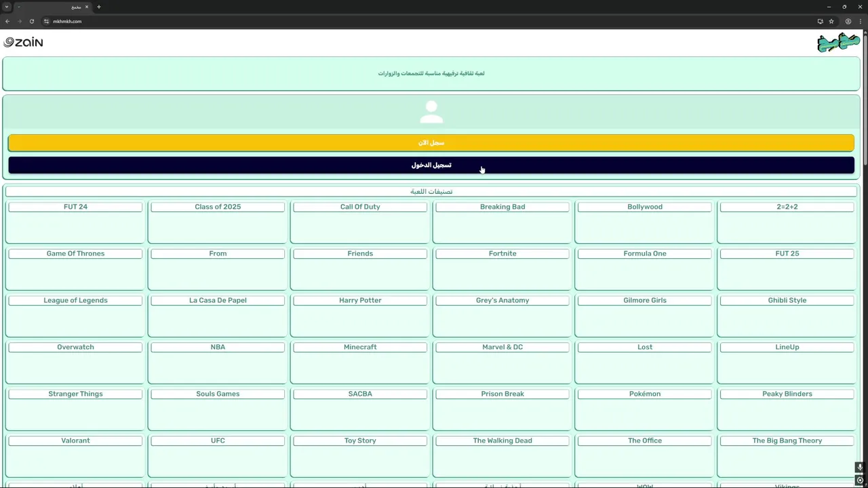Select the Class of 2025 category
This screenshot has width=868, height=488.
[218, 222]
